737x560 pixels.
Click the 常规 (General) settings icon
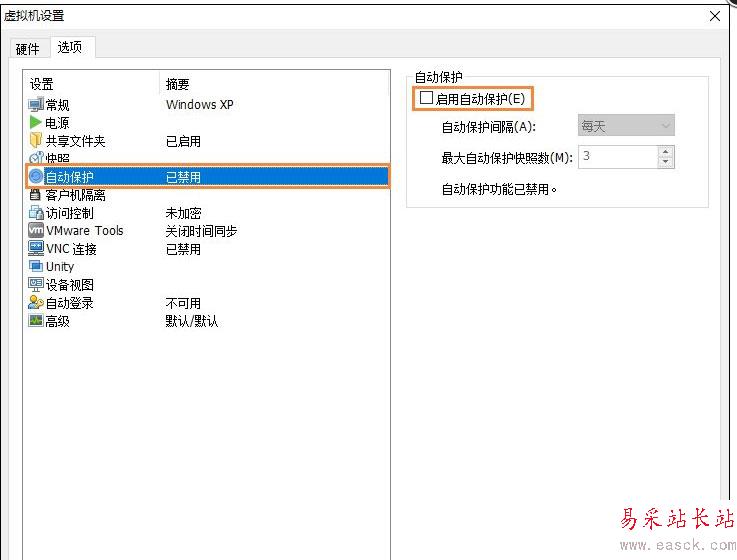(x=36, y=104)
